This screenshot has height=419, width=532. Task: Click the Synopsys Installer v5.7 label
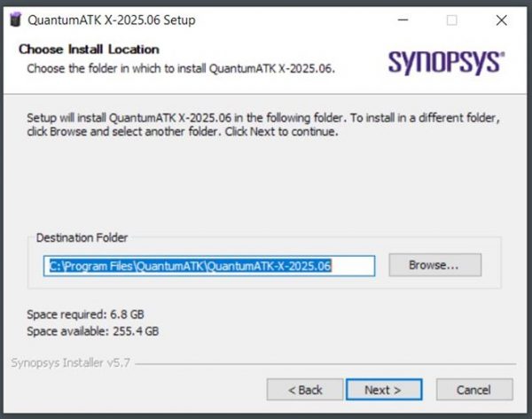(x=71, y=362)
